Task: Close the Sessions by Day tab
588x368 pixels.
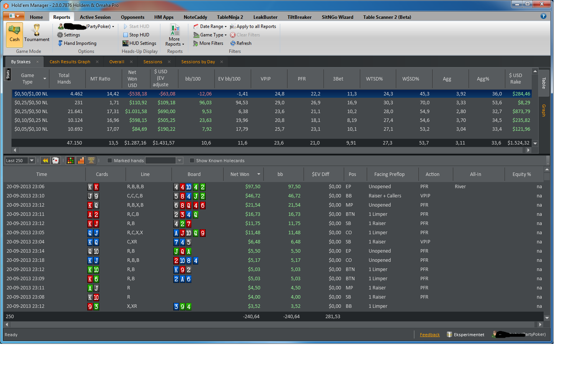Action: [222, 62]
